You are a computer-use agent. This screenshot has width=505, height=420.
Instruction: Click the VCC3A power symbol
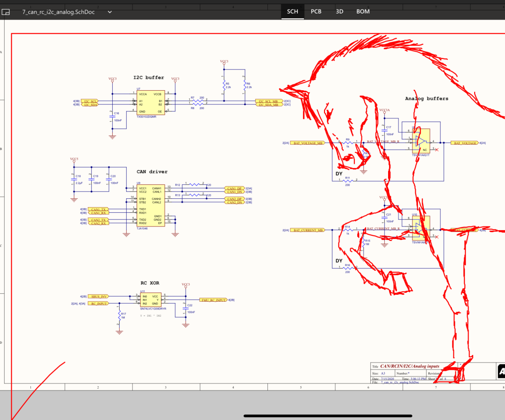384,111
